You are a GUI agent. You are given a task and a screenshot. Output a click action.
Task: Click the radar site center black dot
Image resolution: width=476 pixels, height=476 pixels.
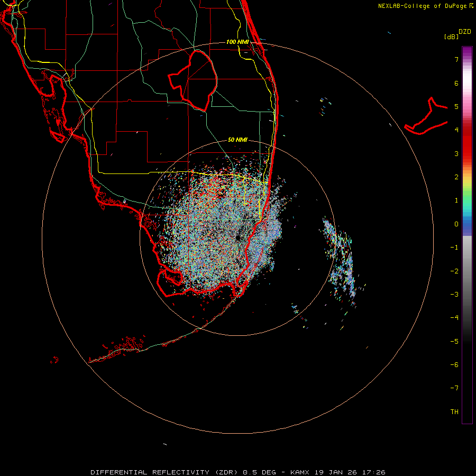pyautogui.click(x=237, y=237)
